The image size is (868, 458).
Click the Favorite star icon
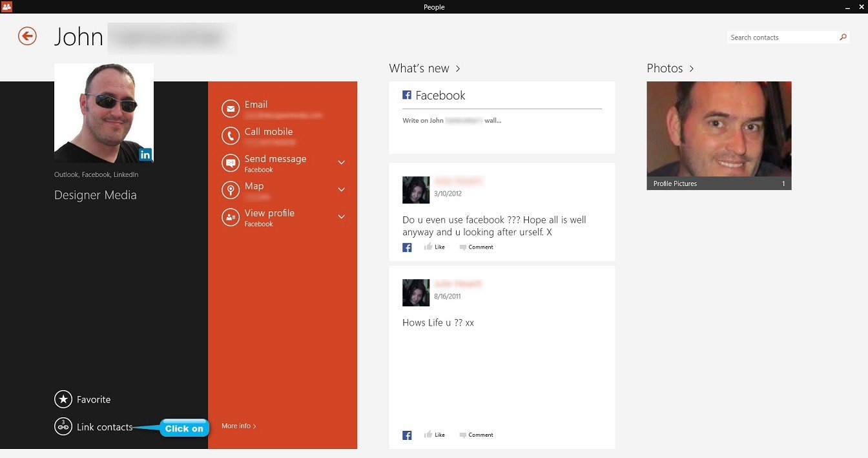tap(63, 399)
